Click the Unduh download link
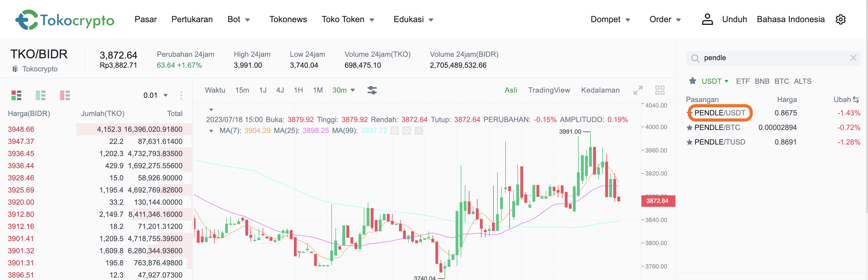The height and width of the screenshot is (280, 868). [x=734, y=19]
